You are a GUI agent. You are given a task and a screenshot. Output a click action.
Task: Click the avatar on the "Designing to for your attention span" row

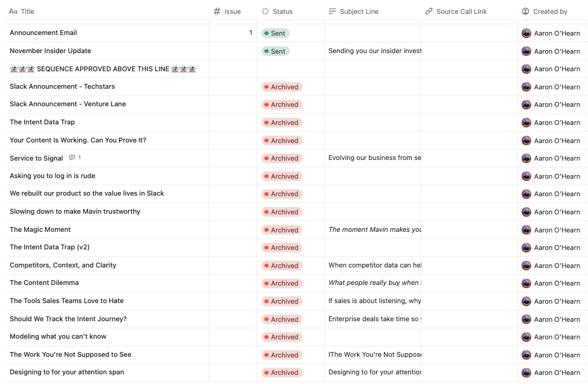(x=526, y=373)
